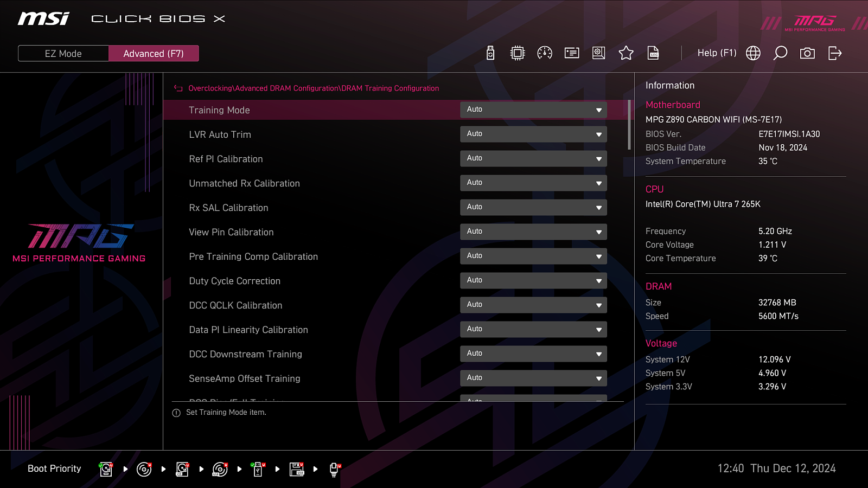Open the board info card icon

pyautogui.click(x=572, y=53)
